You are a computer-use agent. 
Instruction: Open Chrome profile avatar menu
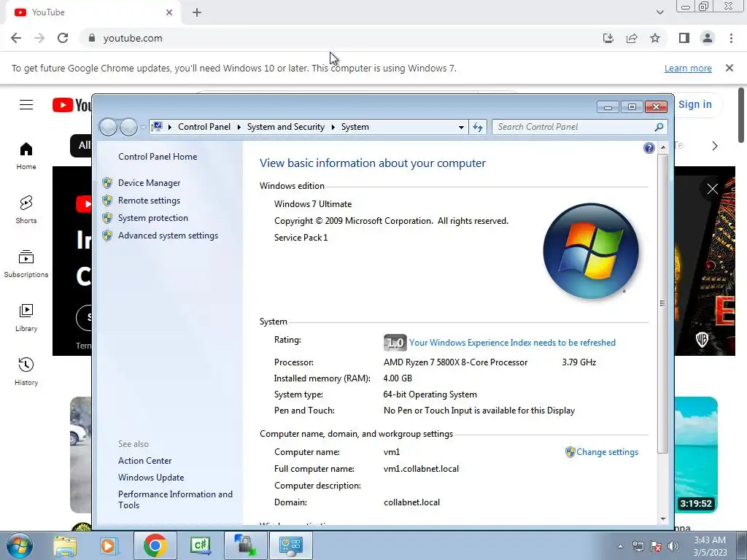click(x=708, y=38)
